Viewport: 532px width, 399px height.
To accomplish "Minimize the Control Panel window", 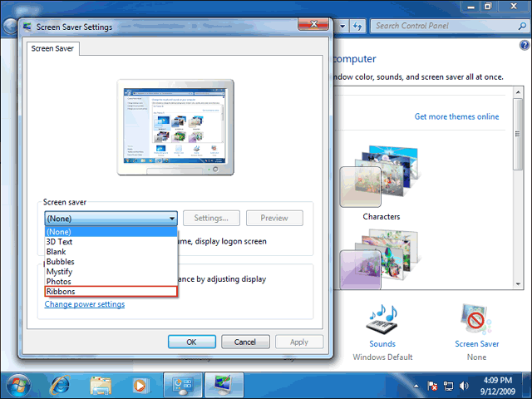I will click(470, 7).
